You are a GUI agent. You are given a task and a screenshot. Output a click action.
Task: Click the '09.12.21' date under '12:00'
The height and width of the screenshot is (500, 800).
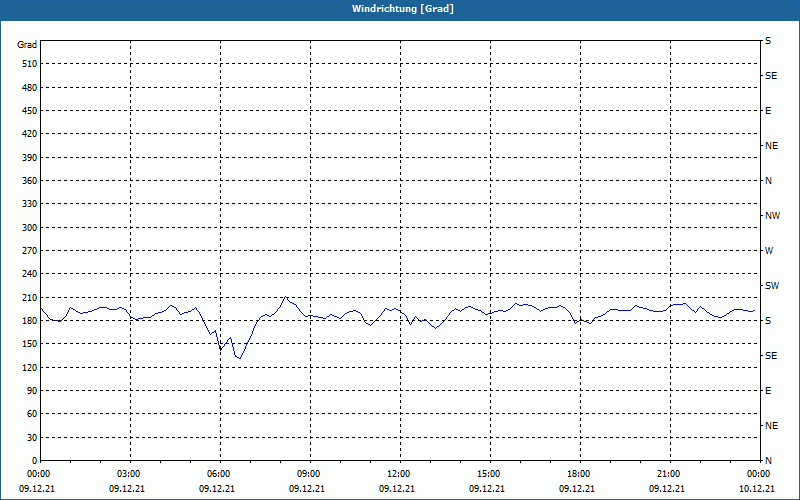coord(396,488)
